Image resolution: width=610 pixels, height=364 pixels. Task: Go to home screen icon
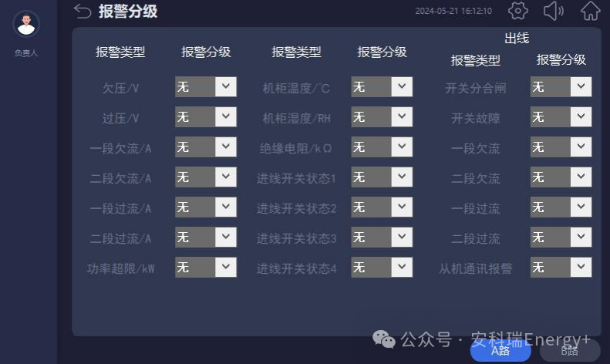590,11
